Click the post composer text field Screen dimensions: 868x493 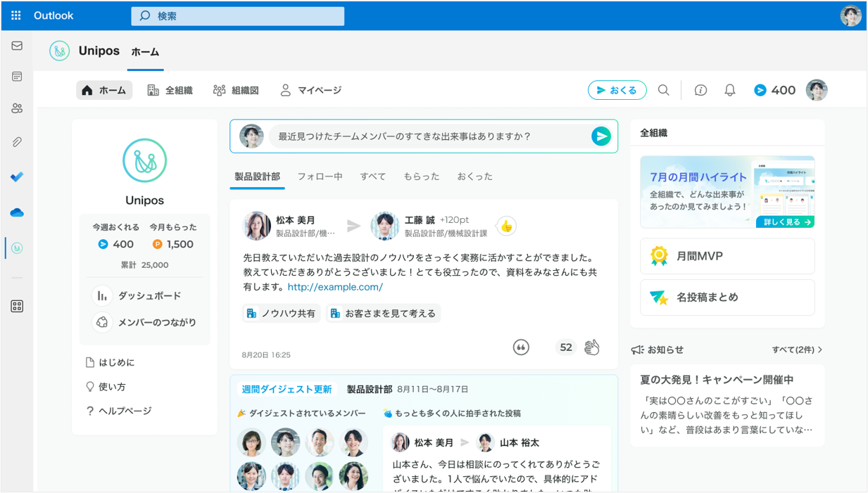click(x=428, y=136)
